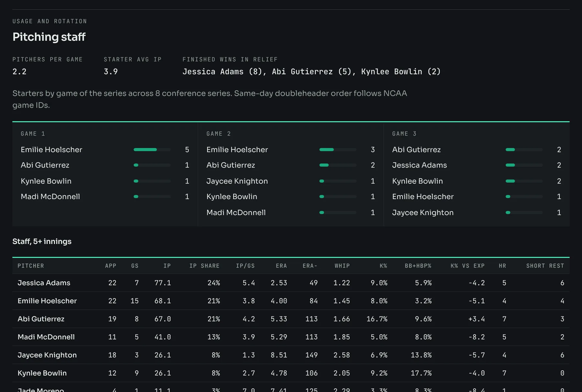The height and width of the screenshot is (392, 582).
Task: Select Kynlee Bowlin in the staff table
Action: 42,373
